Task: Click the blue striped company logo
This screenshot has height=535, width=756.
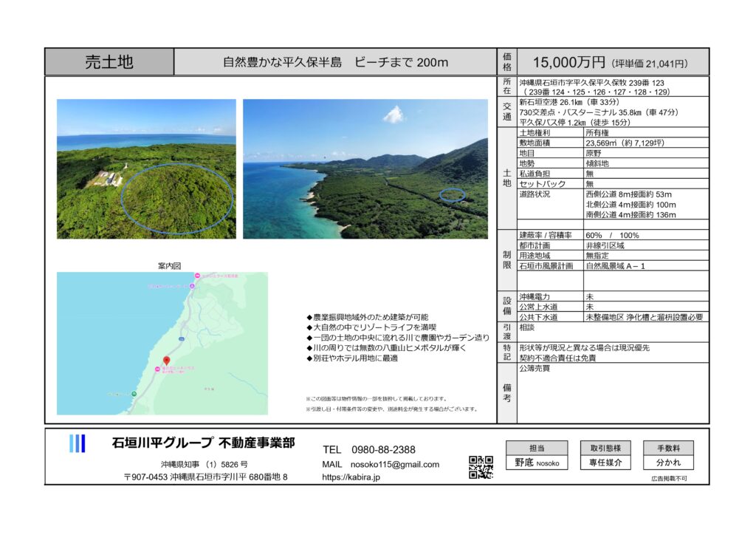Action: click(78, 443)
